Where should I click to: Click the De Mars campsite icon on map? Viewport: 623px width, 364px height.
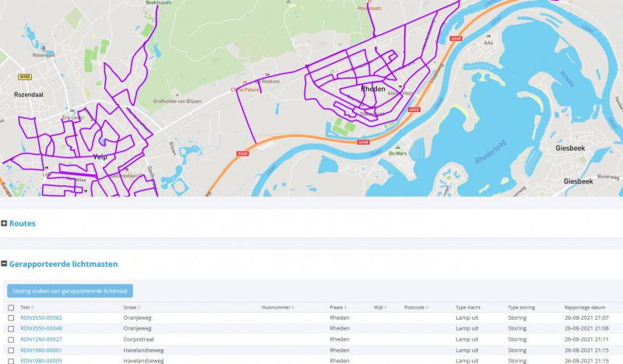pyautogui.click(x=398, y=147)
